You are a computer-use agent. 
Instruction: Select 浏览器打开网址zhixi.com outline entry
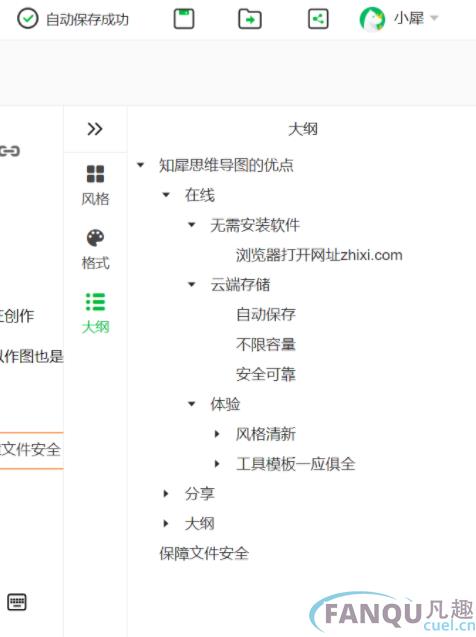coord(319,255)
